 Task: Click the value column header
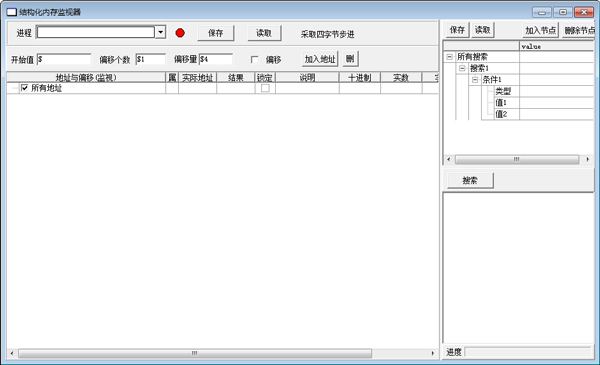[557, 46]
